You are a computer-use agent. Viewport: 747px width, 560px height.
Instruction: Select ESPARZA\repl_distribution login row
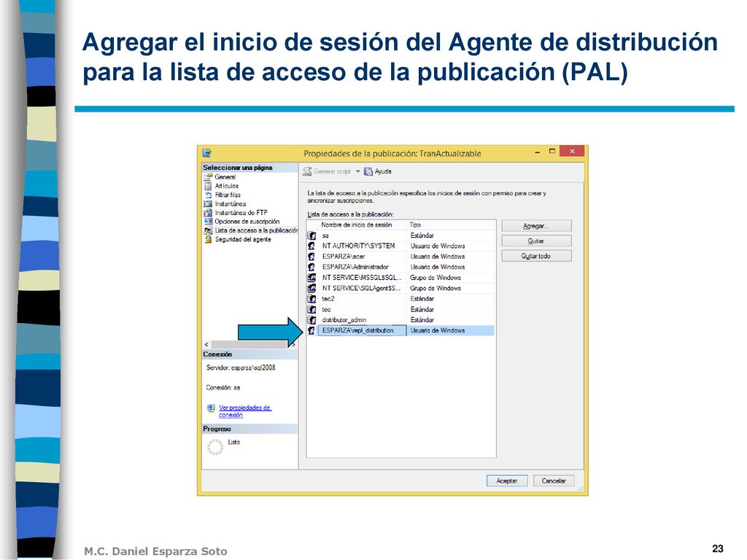[400, 330]
